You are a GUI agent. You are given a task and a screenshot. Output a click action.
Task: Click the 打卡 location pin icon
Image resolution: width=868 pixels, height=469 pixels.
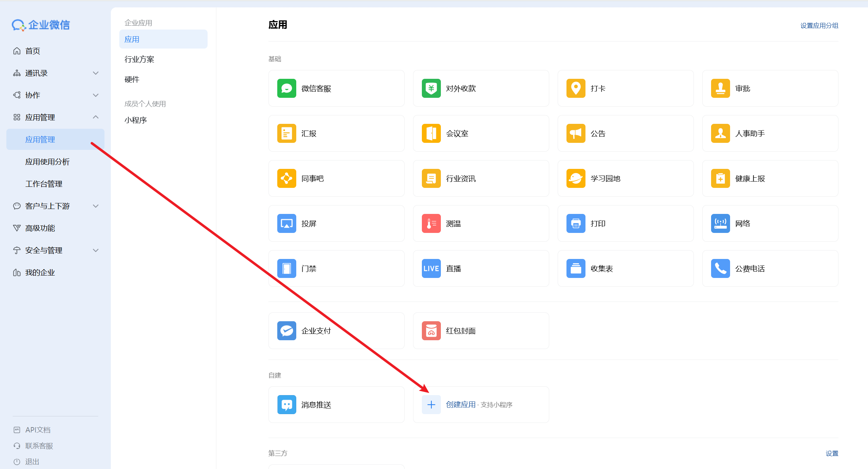(x=576, y=88)
